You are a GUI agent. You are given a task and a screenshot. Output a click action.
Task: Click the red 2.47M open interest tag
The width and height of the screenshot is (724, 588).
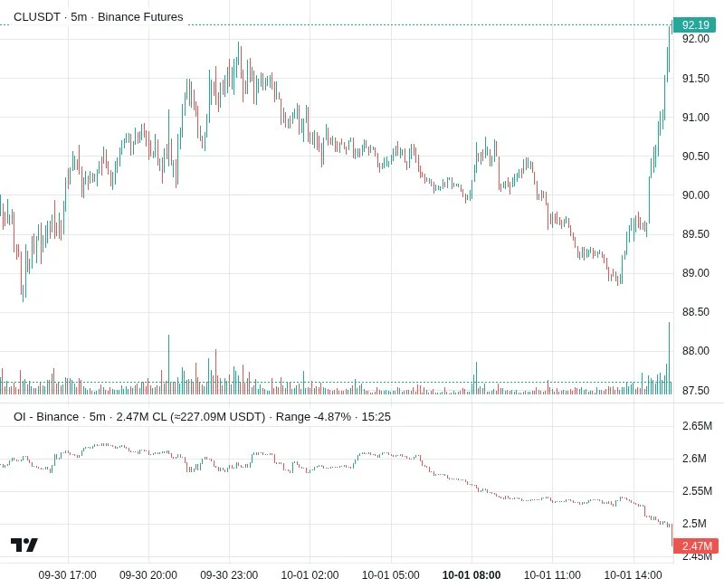[696, 546]
